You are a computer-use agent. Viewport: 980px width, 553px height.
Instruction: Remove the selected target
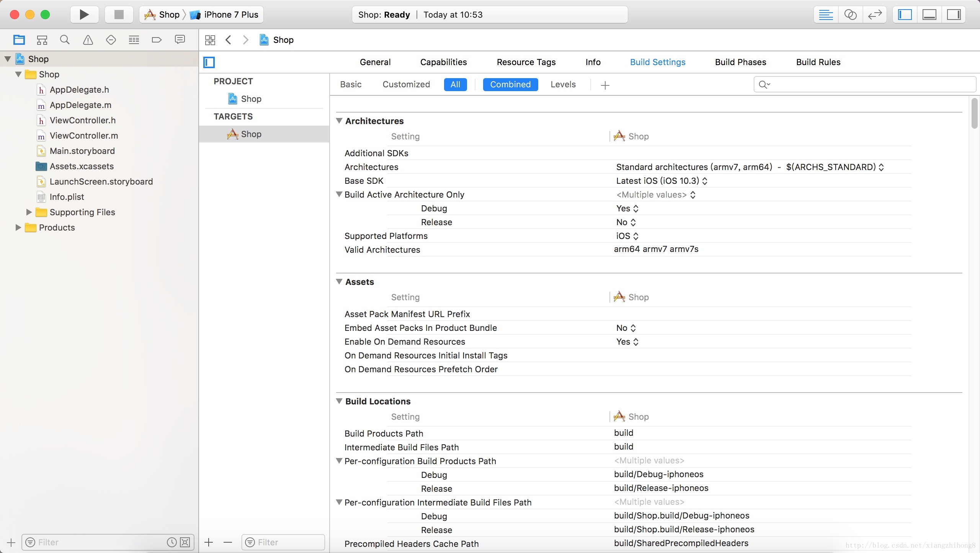click(228, 542)
